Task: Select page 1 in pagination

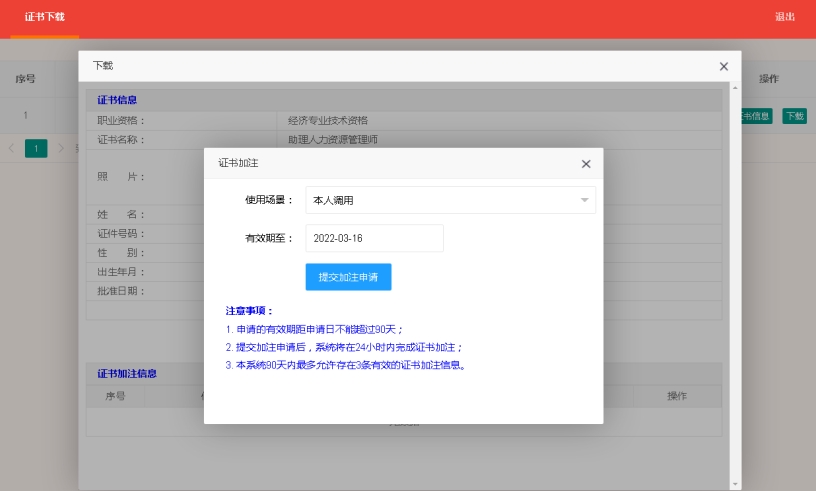Action: click(x=36, y=148)
